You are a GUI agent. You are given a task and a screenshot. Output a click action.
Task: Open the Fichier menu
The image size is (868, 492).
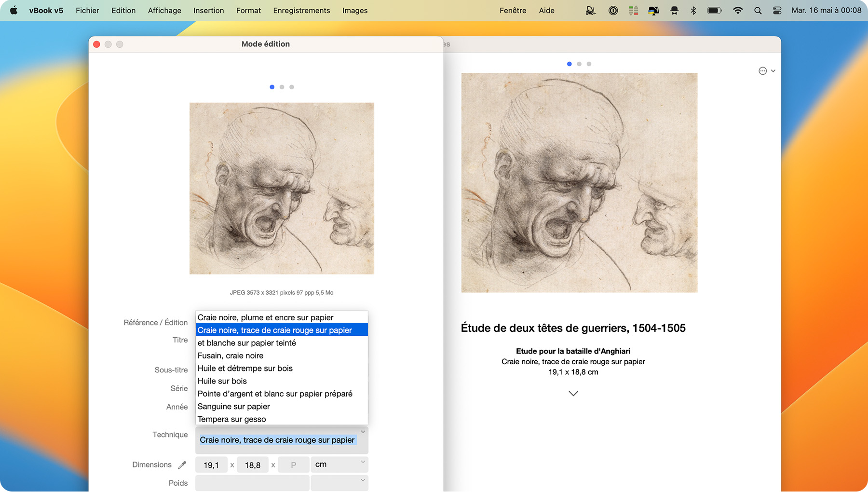point(87,11)
